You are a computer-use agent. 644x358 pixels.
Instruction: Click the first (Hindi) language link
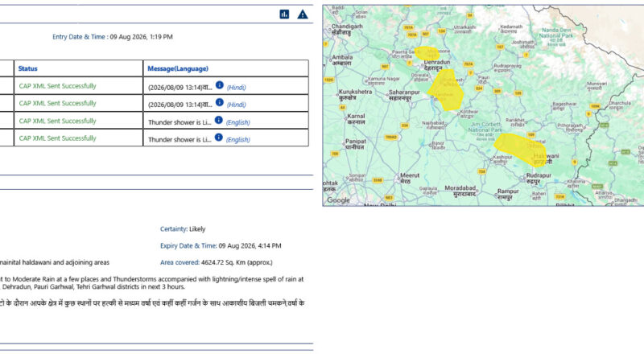pyautogui.click(x=237, y=88)
